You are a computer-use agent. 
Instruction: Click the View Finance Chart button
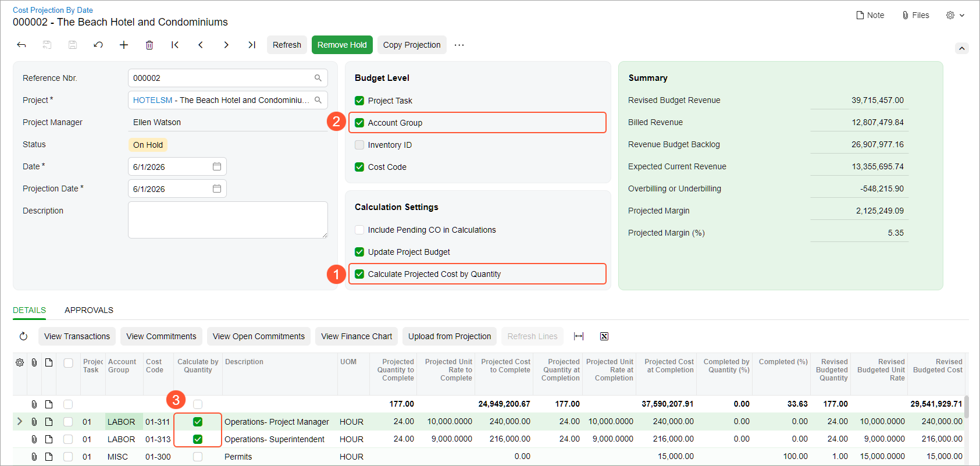(x=357, y=336)
